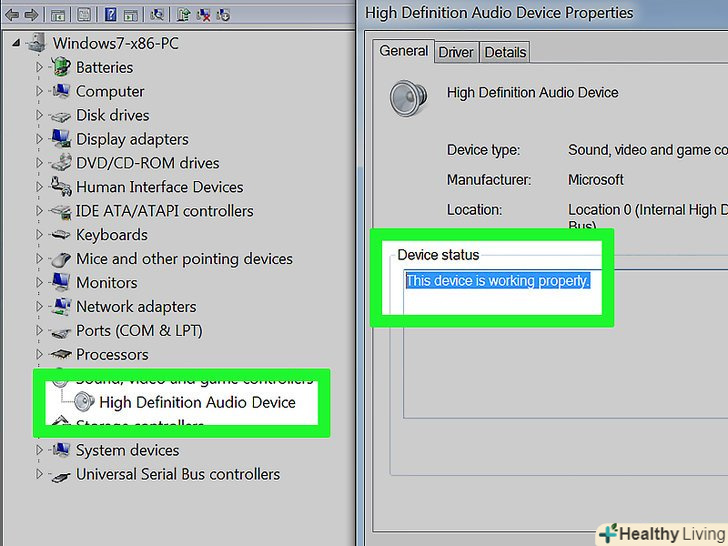Select the General tab

point(403,51)
